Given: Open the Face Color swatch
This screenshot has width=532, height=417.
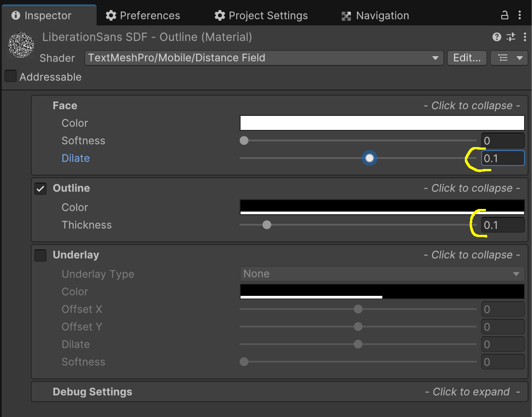Looking at the screenshot, I should pyautogui.click(x=382, y=123).
